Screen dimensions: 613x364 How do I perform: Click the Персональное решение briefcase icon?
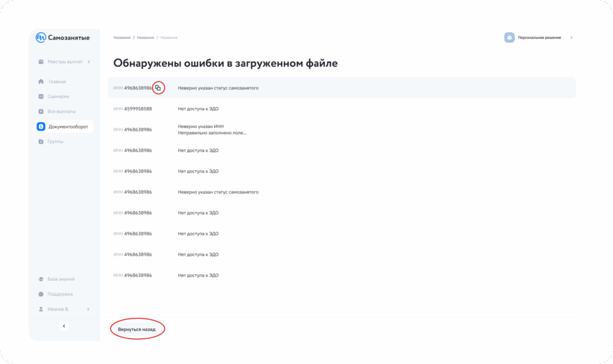509,38
